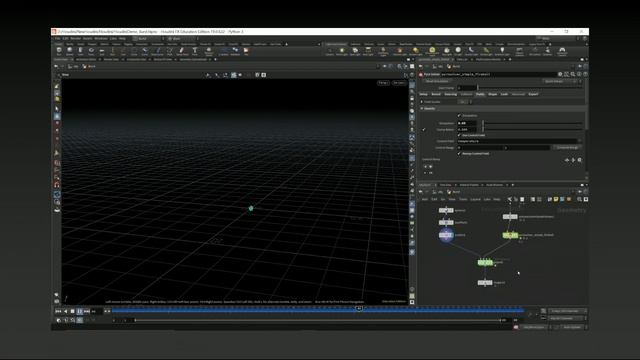
Task: Toggle the Remap Control Field checkbox
Action: tap(459, 153)
